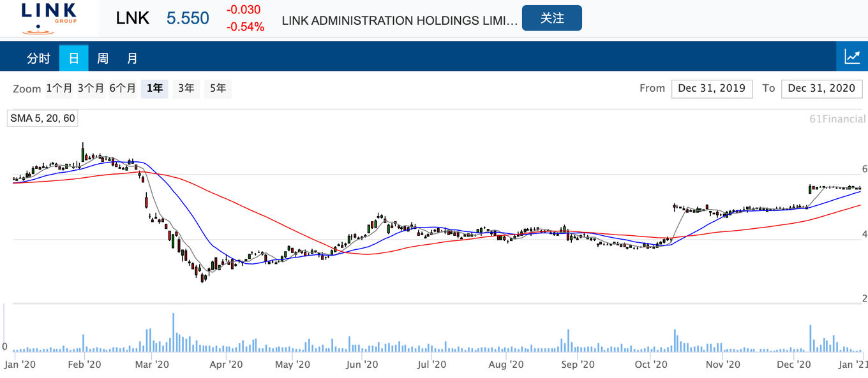Click the Jun '20 axis label
The height and width of the screenshot is (378, 868).
tap(362, 365)
